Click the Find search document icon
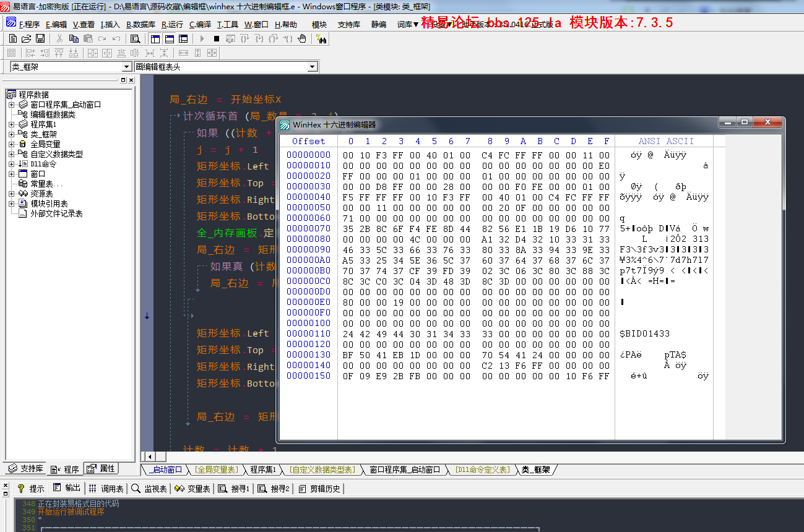The width and height of the screenshot is (804, 532). tap(135, 38)
